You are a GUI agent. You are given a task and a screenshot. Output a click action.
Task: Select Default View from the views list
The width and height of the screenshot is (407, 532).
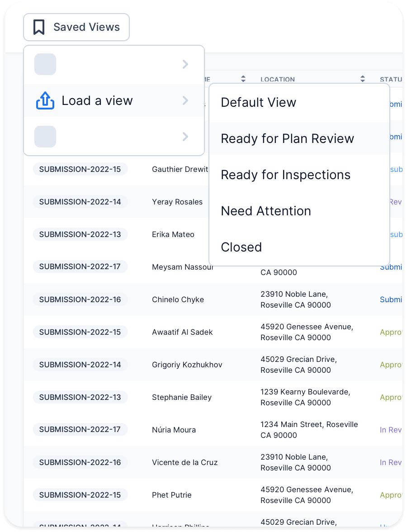click(x=259, y=102)
